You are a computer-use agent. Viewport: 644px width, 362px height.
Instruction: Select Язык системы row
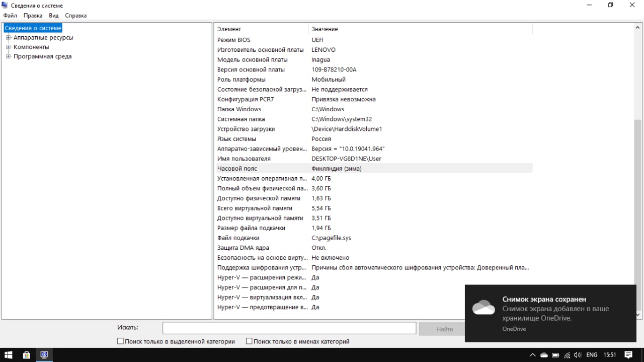pyautogui.click(x=374, y=139)
